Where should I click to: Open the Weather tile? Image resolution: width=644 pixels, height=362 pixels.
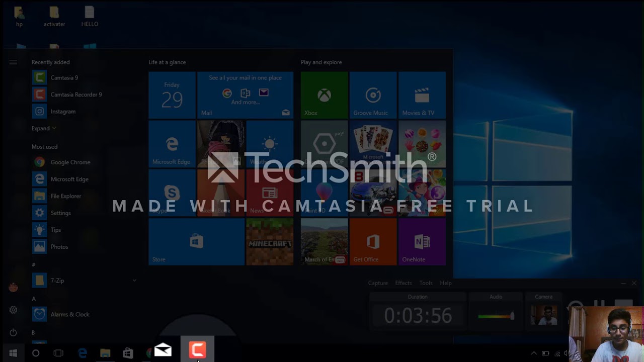tap(270, 144)
